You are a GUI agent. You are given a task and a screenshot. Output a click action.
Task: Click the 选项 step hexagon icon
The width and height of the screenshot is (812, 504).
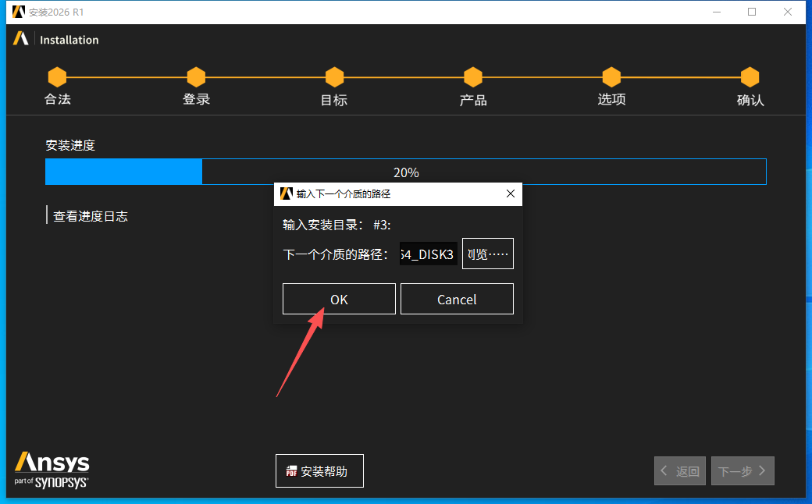[x=611, y=78]
